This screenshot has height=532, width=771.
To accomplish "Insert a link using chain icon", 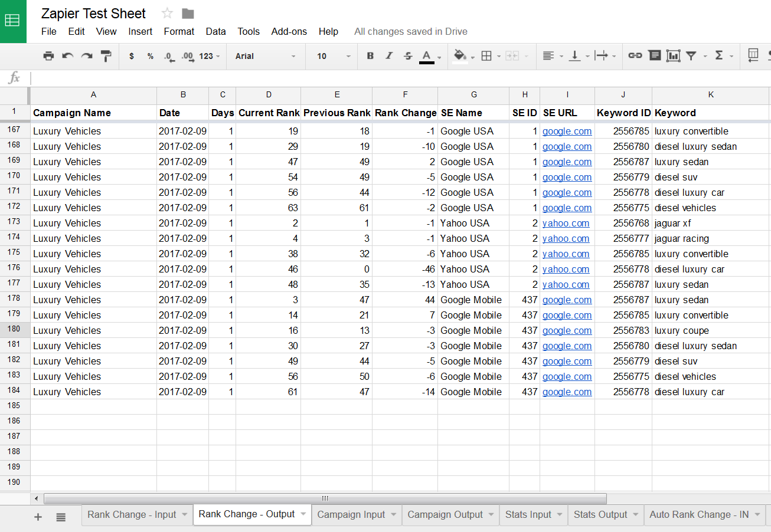I will (x=635, y=55).
